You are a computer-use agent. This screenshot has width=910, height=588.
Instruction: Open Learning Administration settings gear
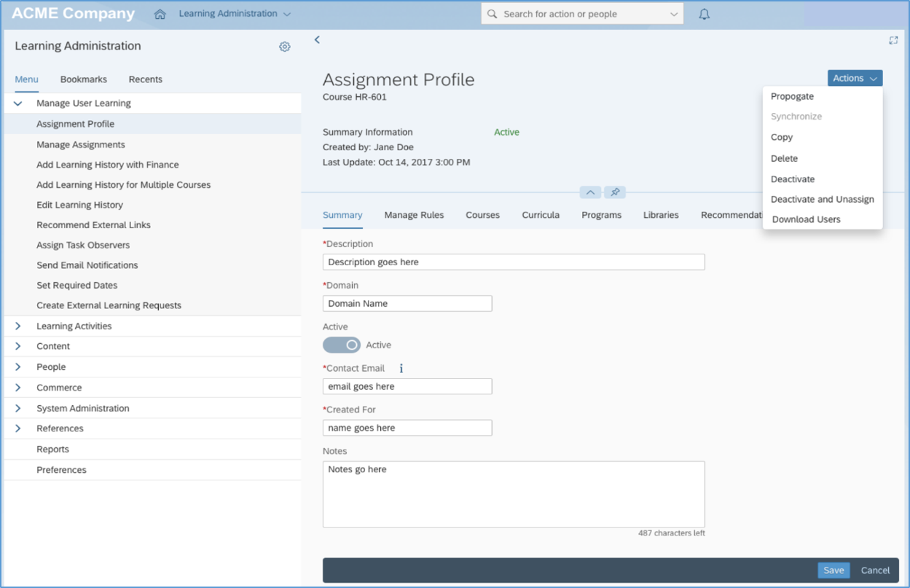point(285,47)
